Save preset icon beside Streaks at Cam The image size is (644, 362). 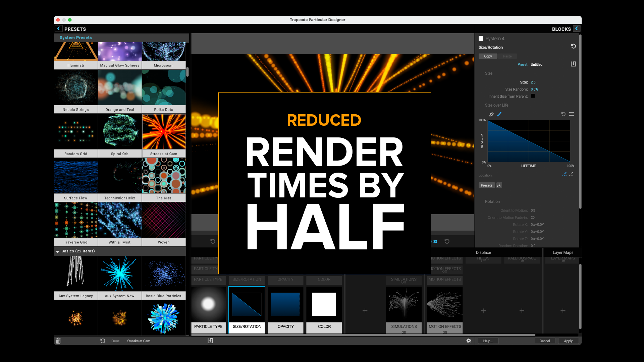(210, 341)
